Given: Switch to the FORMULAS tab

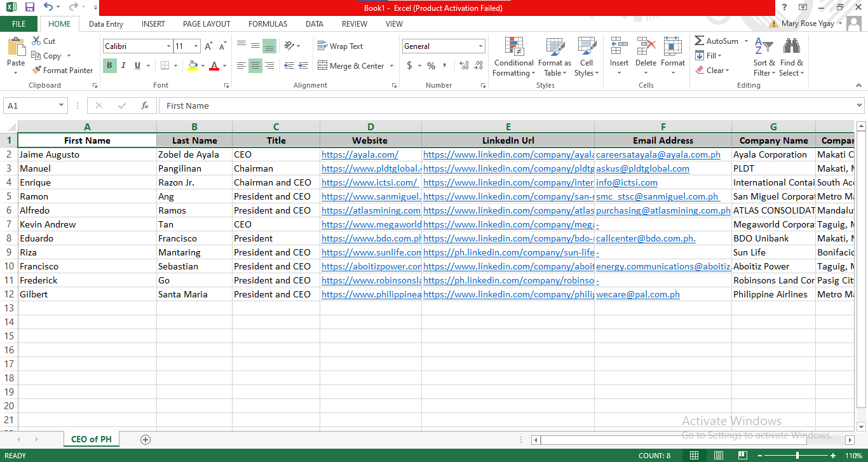Looking at the screenshot, I should [268, 24].
